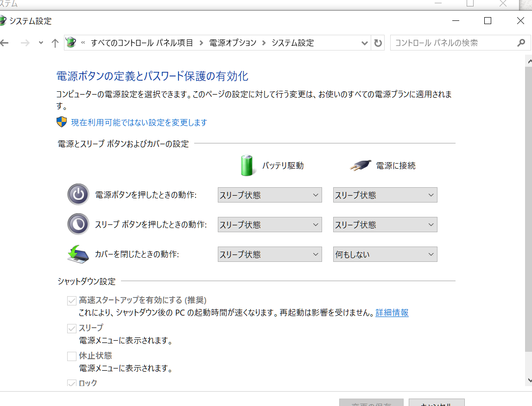This screenshot has height=406, width=532.
Task: Open sleep button plugged-in action dropdown
Action: pos(385,224)
